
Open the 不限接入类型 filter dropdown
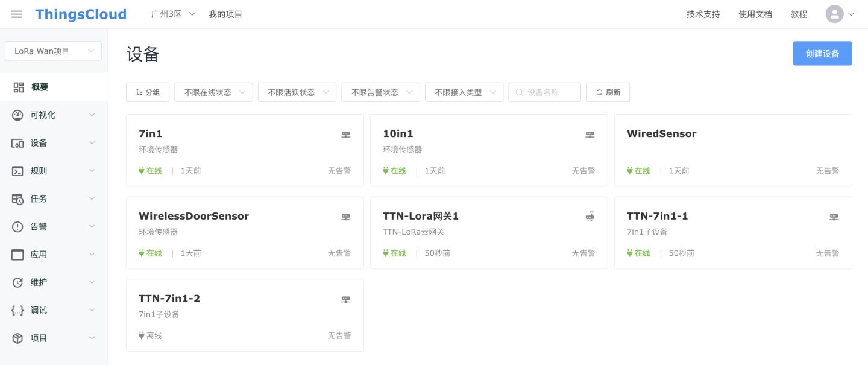click(464, 92)
